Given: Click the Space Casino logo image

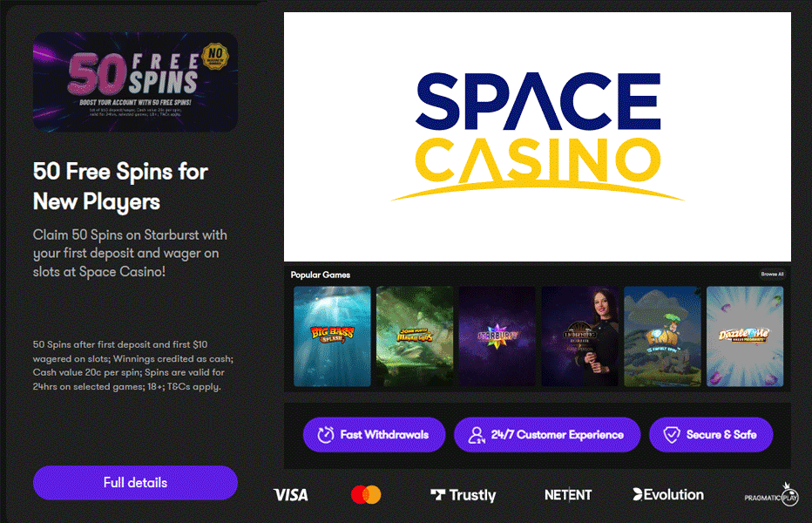Looking at the screenshot, I should click(x=538, y=137).
